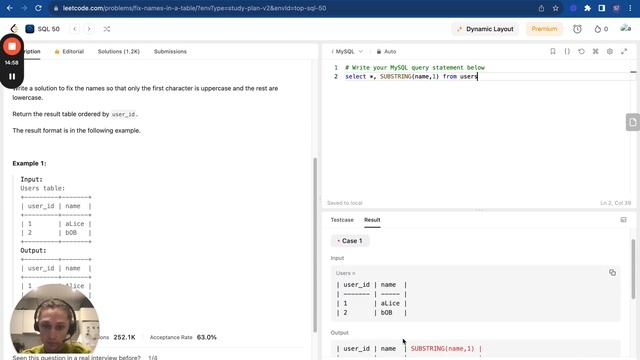Expand the editor to fullscreen
This screenshot has width=640, height=360.
[624, 51]
